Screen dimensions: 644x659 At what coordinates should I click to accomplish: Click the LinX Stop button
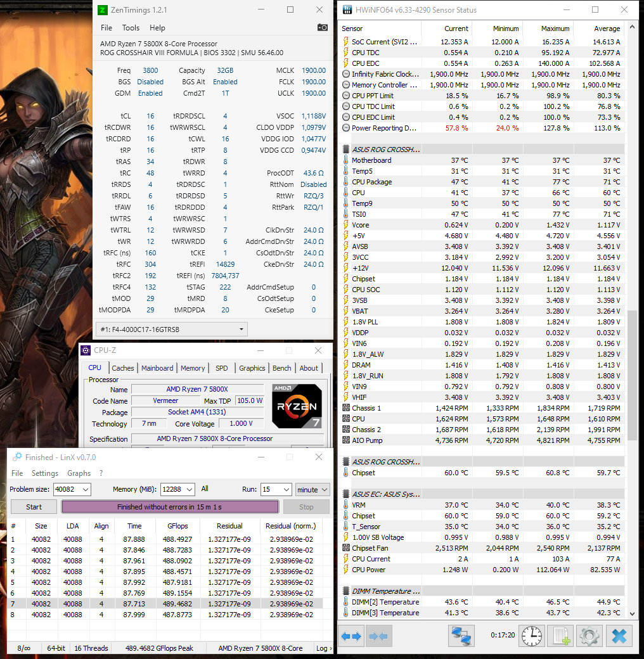coord(306,507)
